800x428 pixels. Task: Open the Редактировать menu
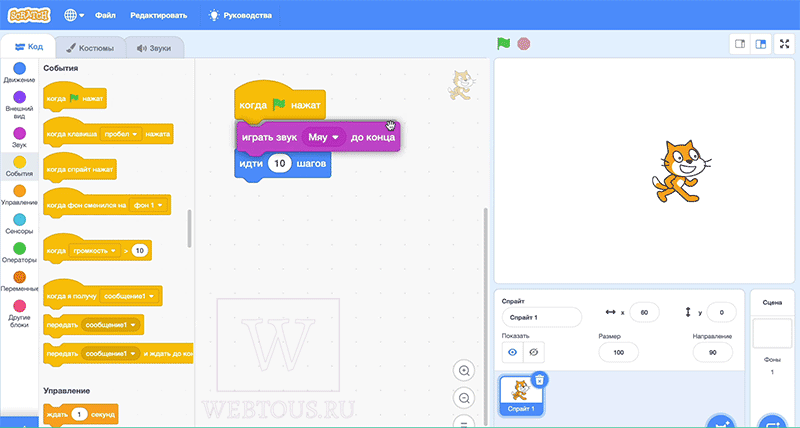click(159, 15)
